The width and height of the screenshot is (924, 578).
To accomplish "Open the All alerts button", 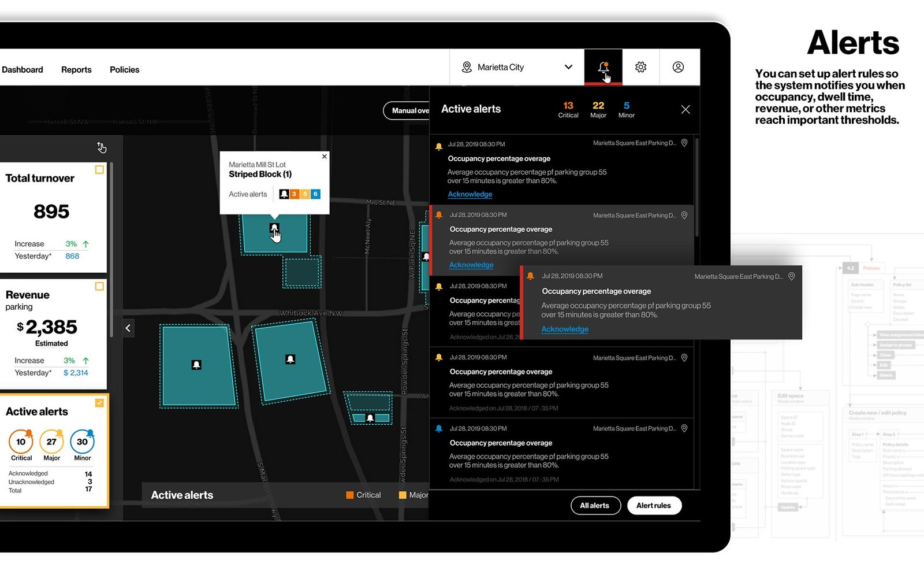I will coord(595,505).
